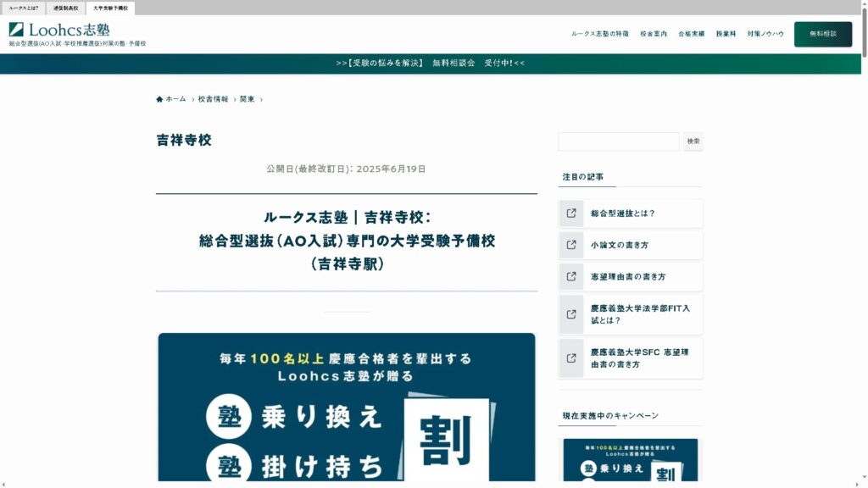Open the sidebar campaign thumbnail image

click(631, 460)
